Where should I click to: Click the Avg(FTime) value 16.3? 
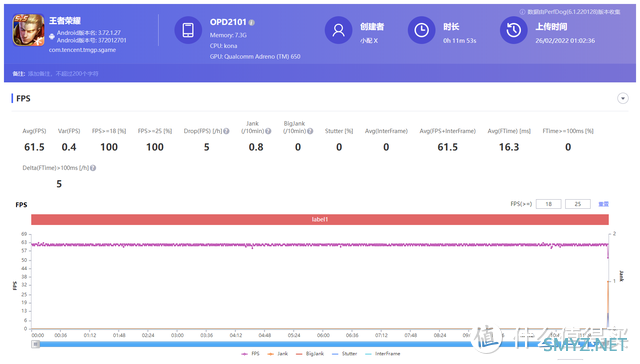(509, 147)
